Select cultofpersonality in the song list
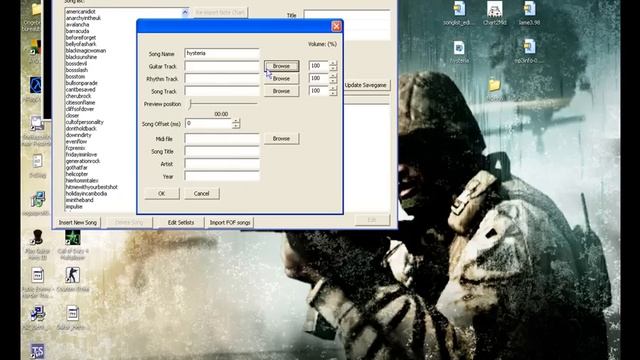Screen dimensions: 640x360 (x=85, y=122)
